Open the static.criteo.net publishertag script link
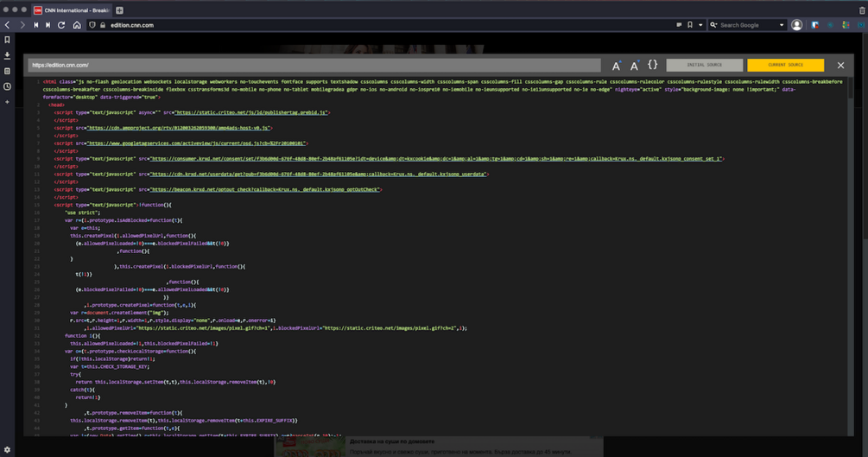 coord(250,112)
